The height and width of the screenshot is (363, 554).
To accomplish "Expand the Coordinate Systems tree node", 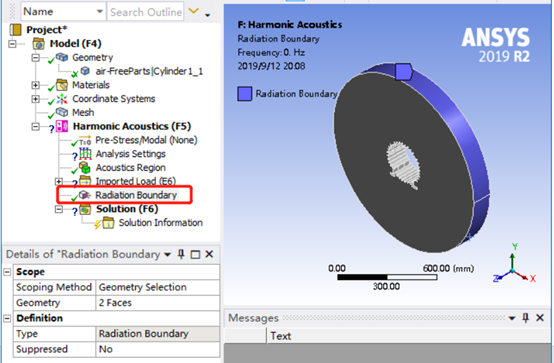I will (x=35, y=99).
